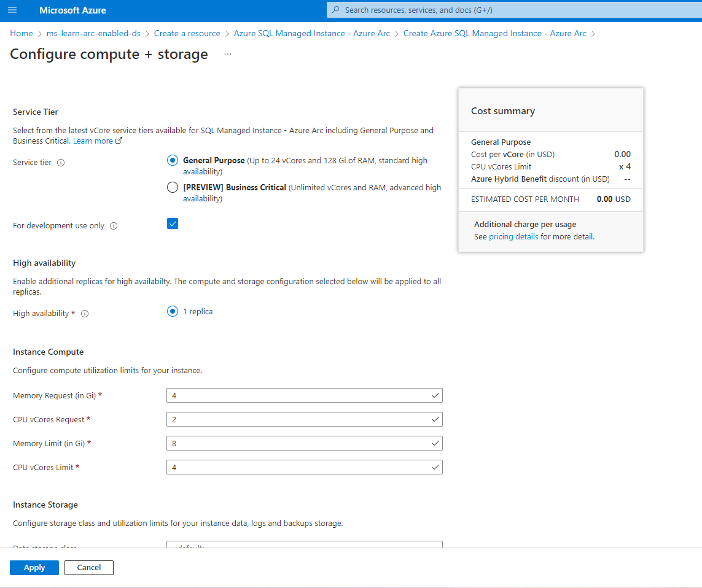
Task: Click the Instance Storage heading
Action: click(45, 505)
